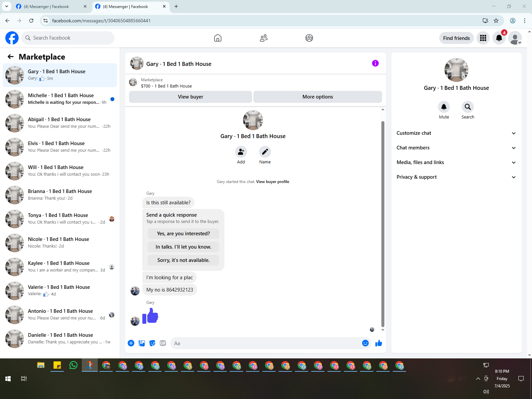The image size is (532, 399).
Task: Search in conversation via magnifier icon
Action: tap(468, 107)
